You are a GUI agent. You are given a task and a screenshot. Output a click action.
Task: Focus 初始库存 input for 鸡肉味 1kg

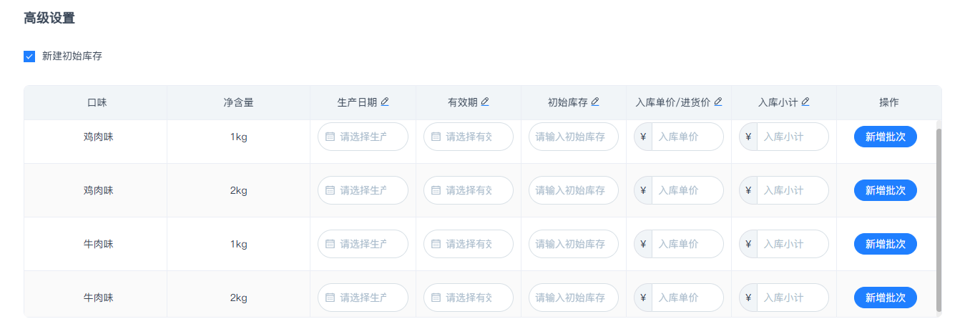[573, 137]
